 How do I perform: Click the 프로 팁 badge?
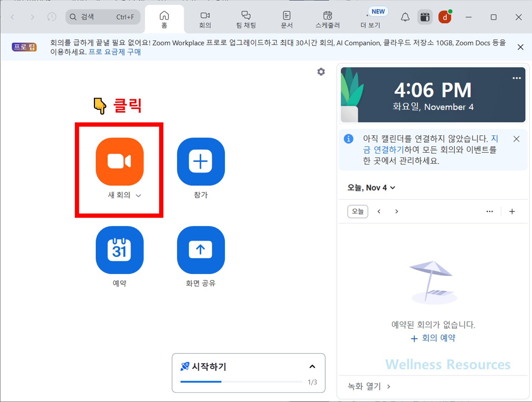[x=25, y=47]
